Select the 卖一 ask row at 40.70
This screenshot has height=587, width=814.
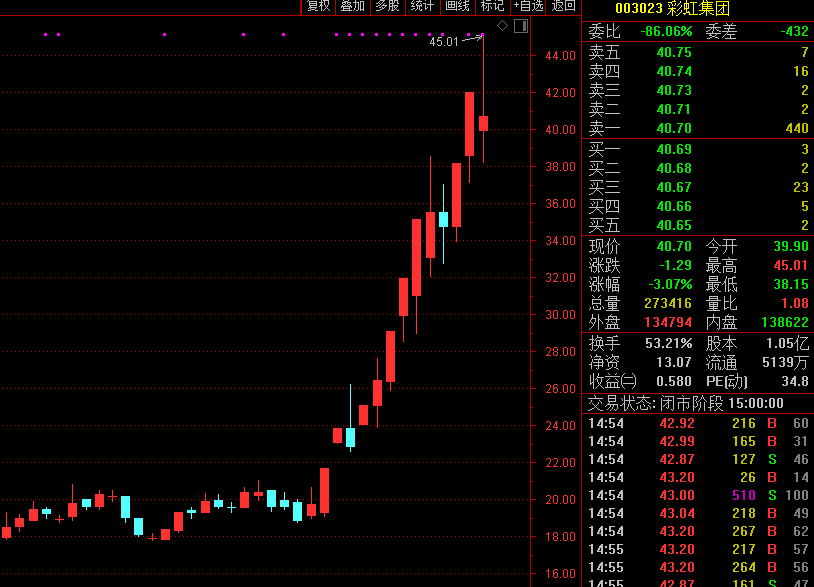tap(697, 128)
